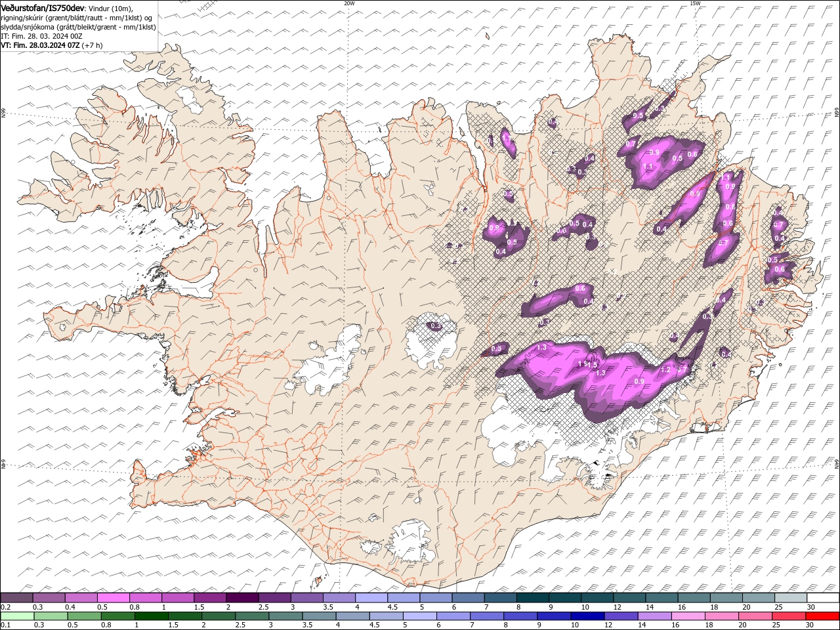Choose the bright red 30 swatch in the lower legend row
Image resolution: width=840 pixels, height=630 pixels.
click(x=822, y=616)
